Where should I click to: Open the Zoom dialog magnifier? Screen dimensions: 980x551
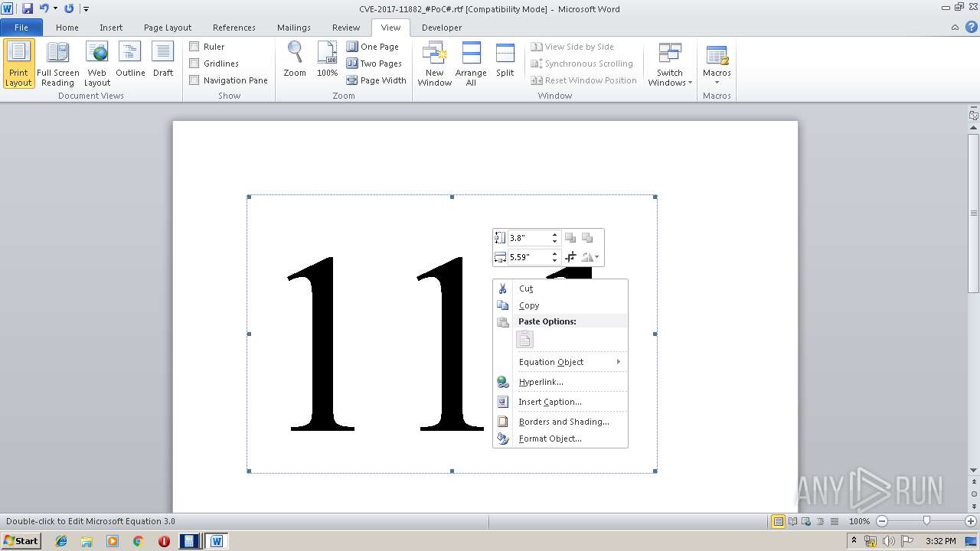coord(295,60)
